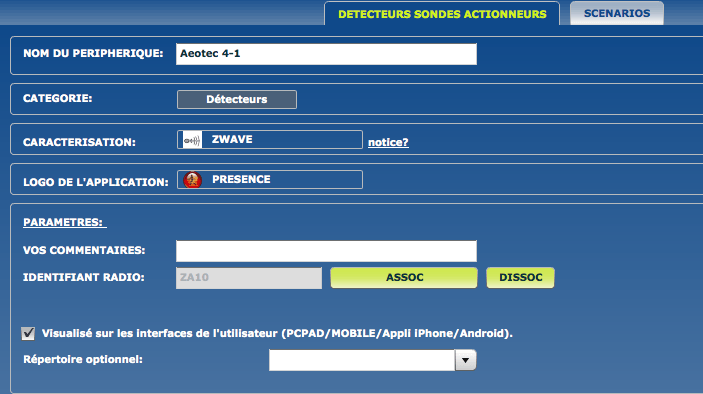This screenshot has height=394, width=703.
Task: Click the Détecteurs category button
Action: pos(237,100)
